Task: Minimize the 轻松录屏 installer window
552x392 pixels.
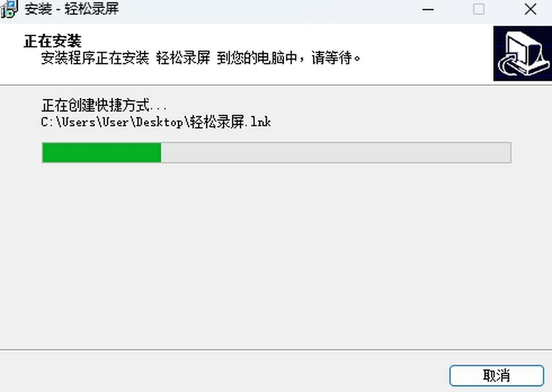Action: (x=428, y=9)
